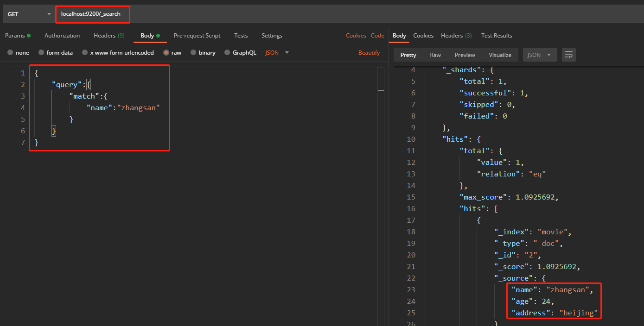This screenshot has height=326, width=644.
Task: Click the response "name": "zhangsan" line
Action: pos(552,290)
